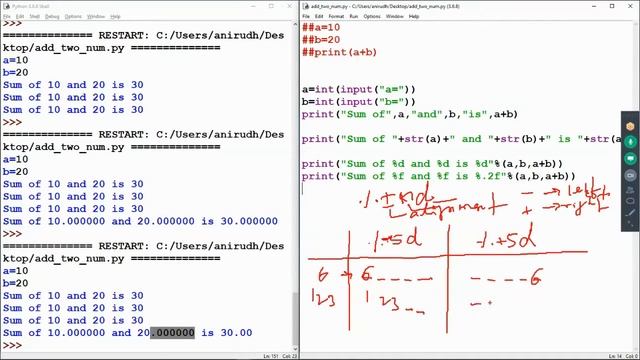The height and width of the screenshot is (360, 640).
Task: Click the commented line ##a=10
Action: point(321,27)
